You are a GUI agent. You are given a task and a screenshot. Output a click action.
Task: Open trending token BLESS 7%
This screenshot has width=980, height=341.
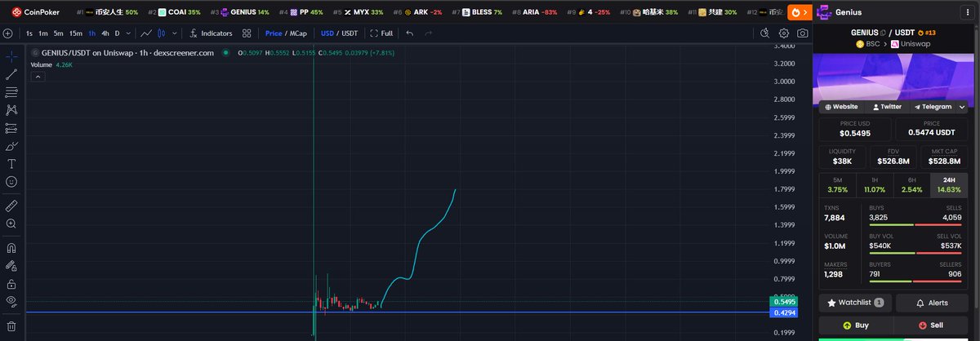click(x=477, y=12)
